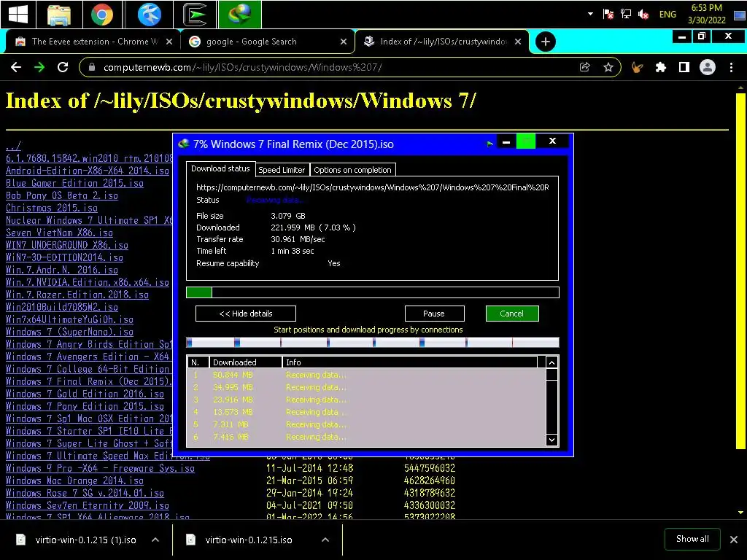Open virtio-win-0.1.215.iso download item

point(239,540)
